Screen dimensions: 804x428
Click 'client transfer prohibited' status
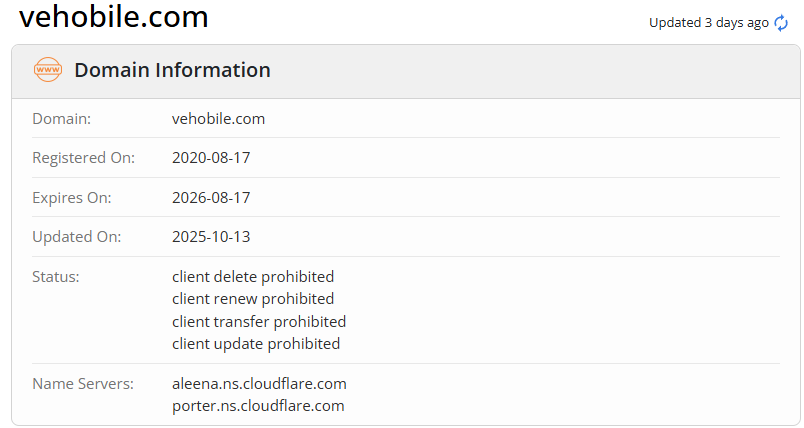point(259,321)
